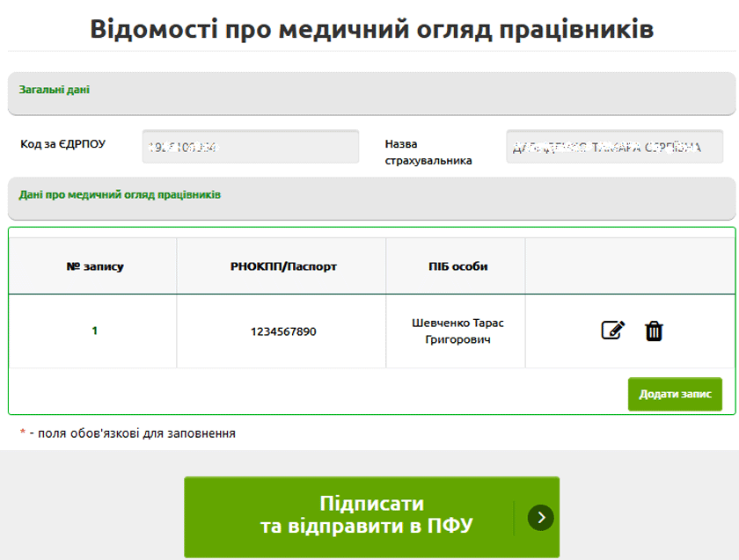Select record number 1 cell
Viewport: 739px width, 560px height.
click(x=94, y=331)
